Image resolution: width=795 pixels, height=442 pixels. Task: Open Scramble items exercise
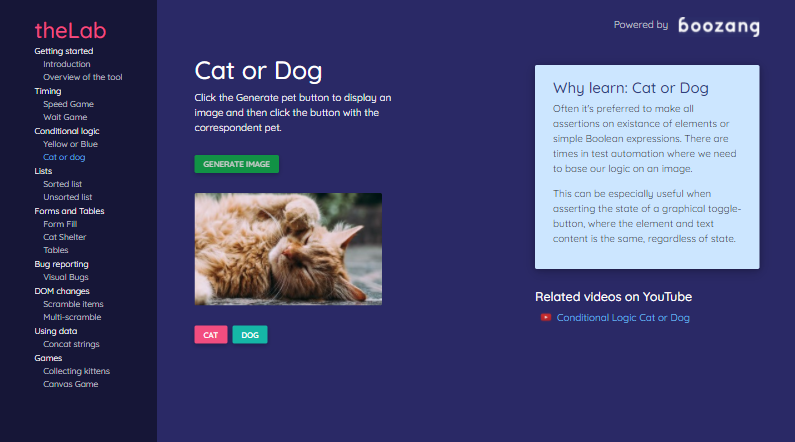73,304
